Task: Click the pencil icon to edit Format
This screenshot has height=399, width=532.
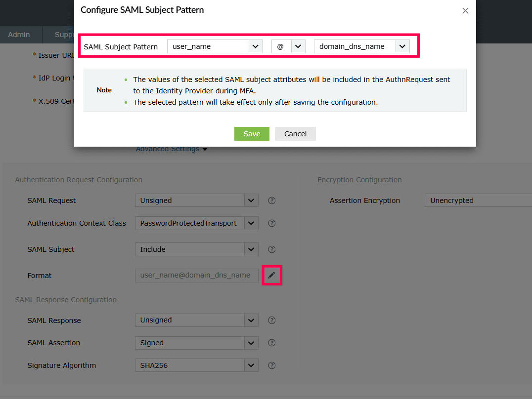Action: point(271,275)
